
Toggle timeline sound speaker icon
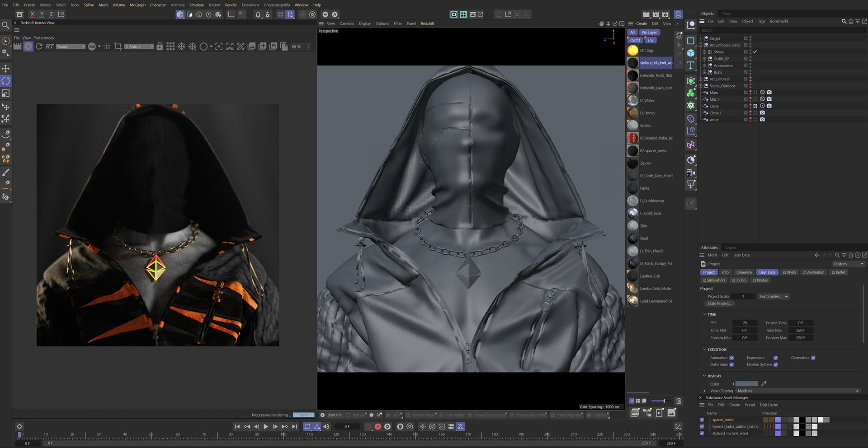(326, 426)
